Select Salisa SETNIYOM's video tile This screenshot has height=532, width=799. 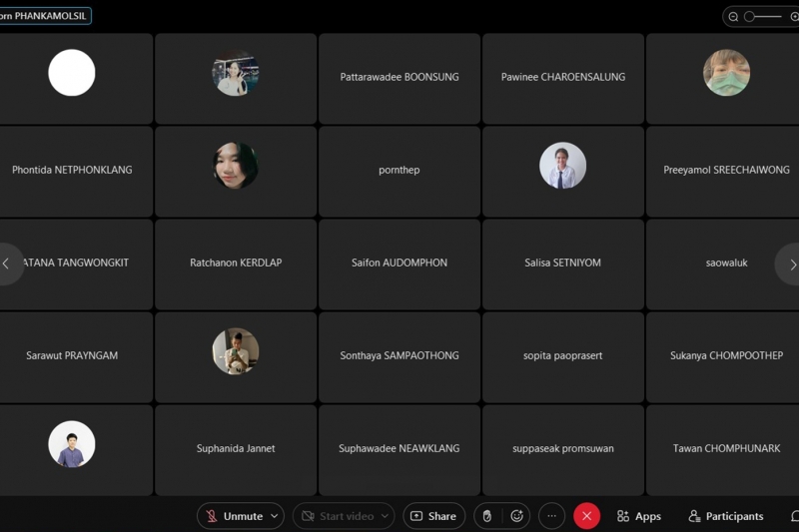tap(563, 264)
